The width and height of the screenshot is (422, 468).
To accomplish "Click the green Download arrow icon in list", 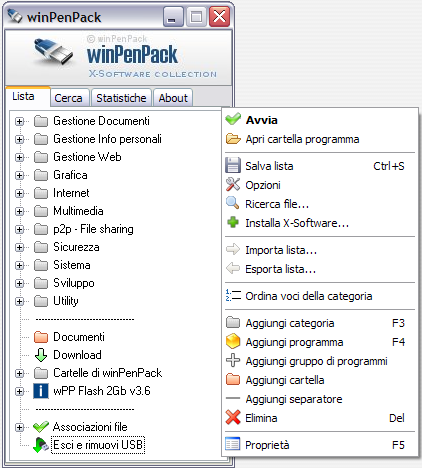I will point(41,355).
